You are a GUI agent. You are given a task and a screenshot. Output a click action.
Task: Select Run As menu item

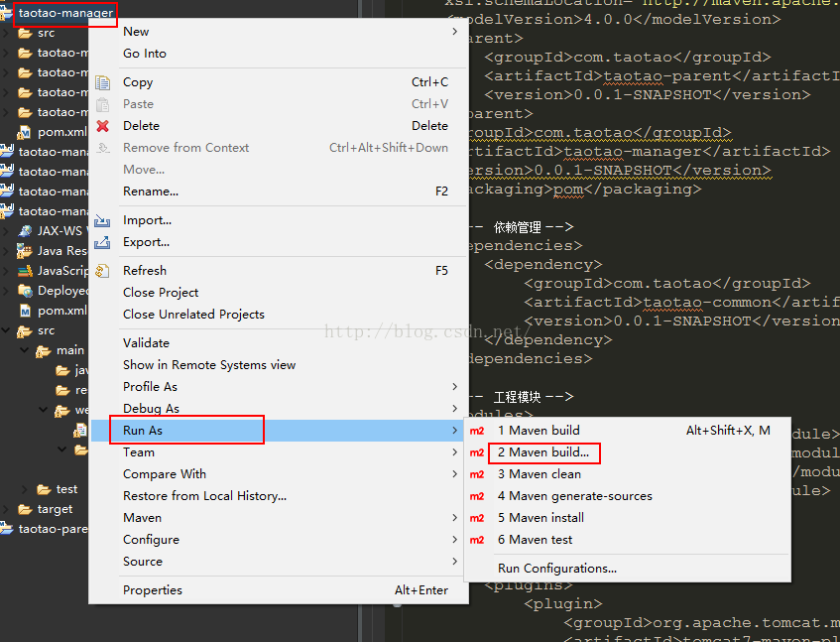(279, 431)
